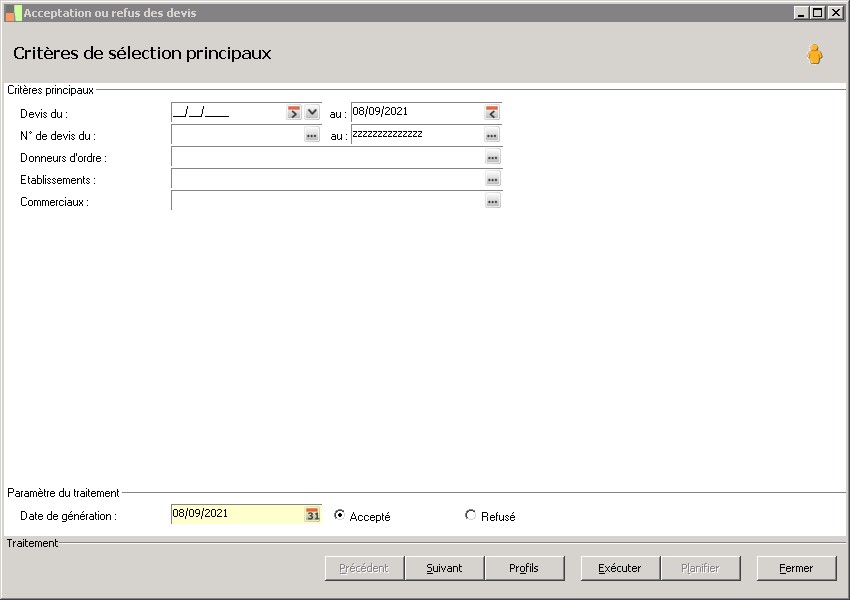Select the Refusé radio option
850x600 pixels.
(471, 515)
